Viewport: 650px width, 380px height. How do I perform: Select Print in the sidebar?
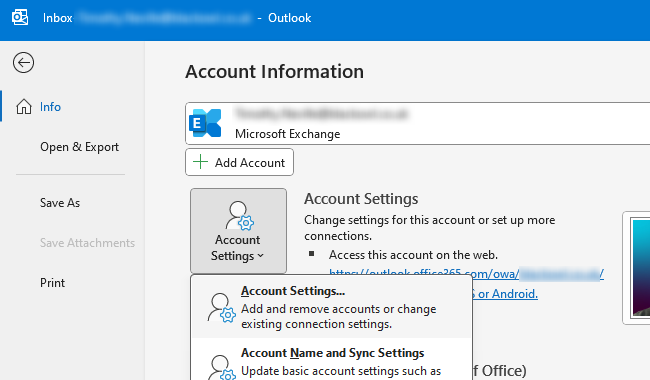tap(52, 283)
